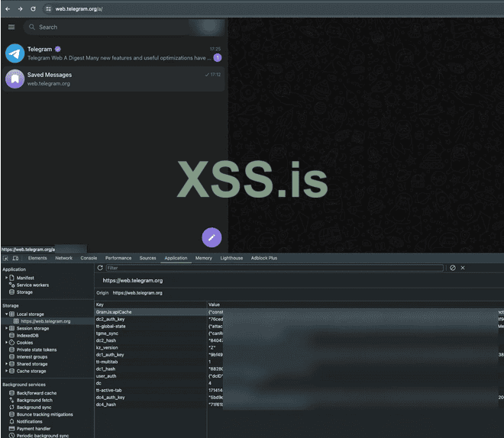The image size is (504, 438).
Task: Click the browser back arrow
Action: coord(8,9)
